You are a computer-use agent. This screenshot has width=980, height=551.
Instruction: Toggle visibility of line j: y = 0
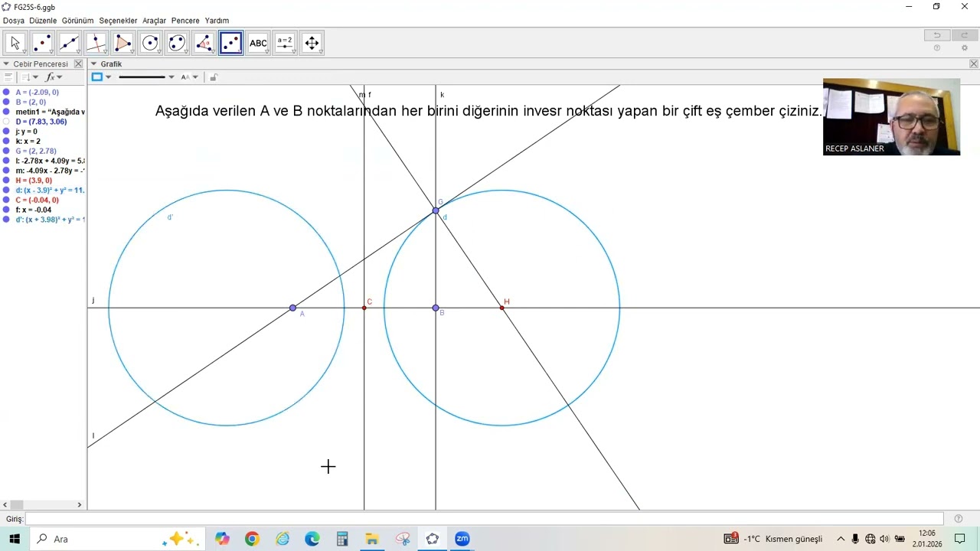[7, 132]
